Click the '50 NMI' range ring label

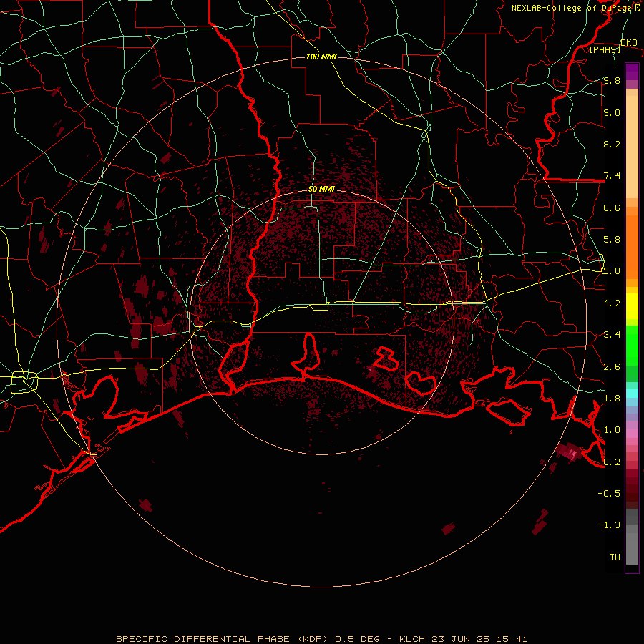(x=321, y=189)
